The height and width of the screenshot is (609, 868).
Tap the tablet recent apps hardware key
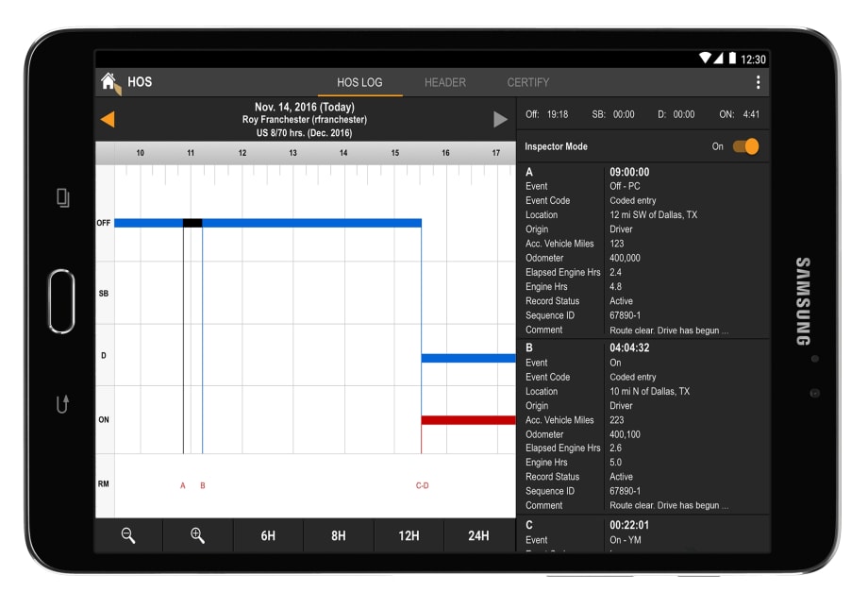click(x=63, y=198)
